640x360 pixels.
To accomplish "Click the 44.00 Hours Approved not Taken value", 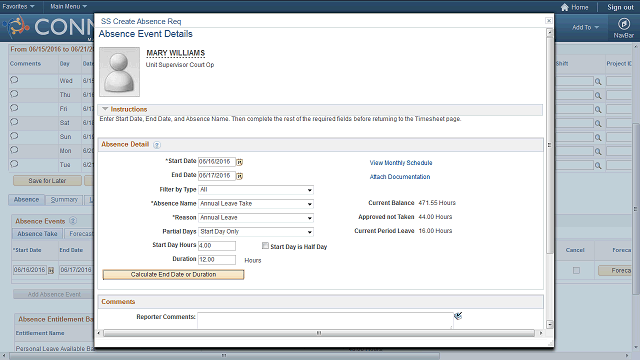I will (435, 217).
